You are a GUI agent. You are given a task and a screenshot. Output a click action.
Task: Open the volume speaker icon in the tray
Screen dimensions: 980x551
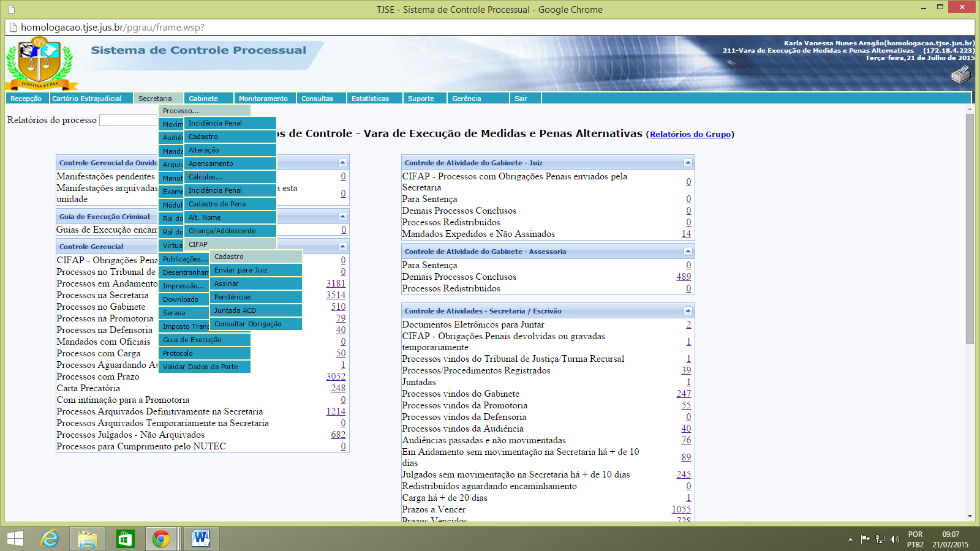(895, 539)
